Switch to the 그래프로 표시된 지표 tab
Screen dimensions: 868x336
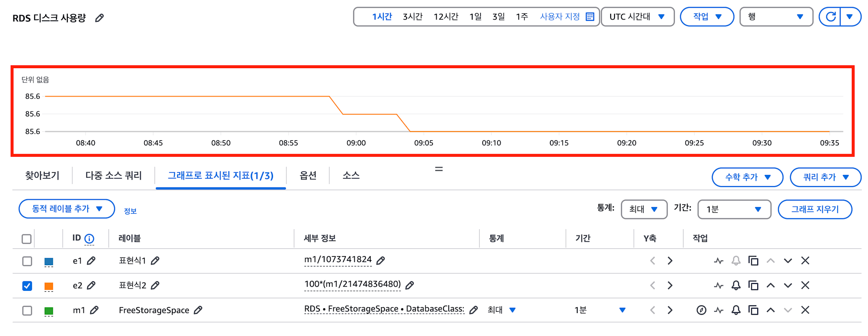220,175
